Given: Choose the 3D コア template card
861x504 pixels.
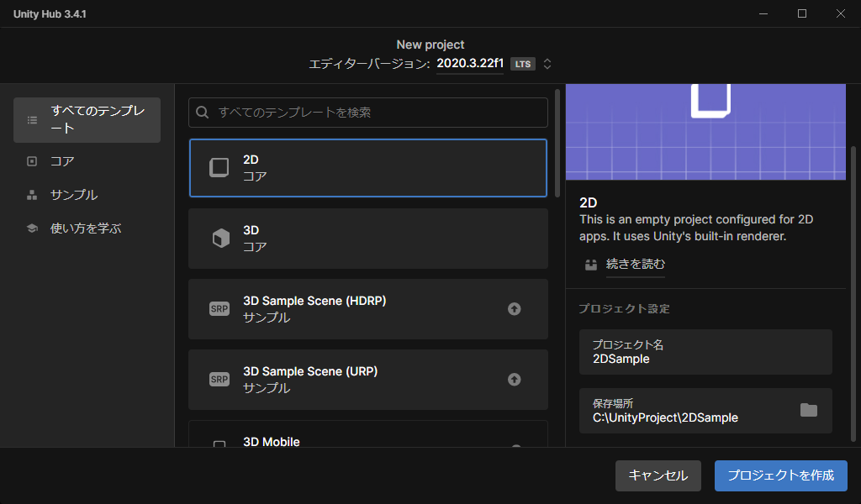Looking at the screenshot, I should pos(368,239).
